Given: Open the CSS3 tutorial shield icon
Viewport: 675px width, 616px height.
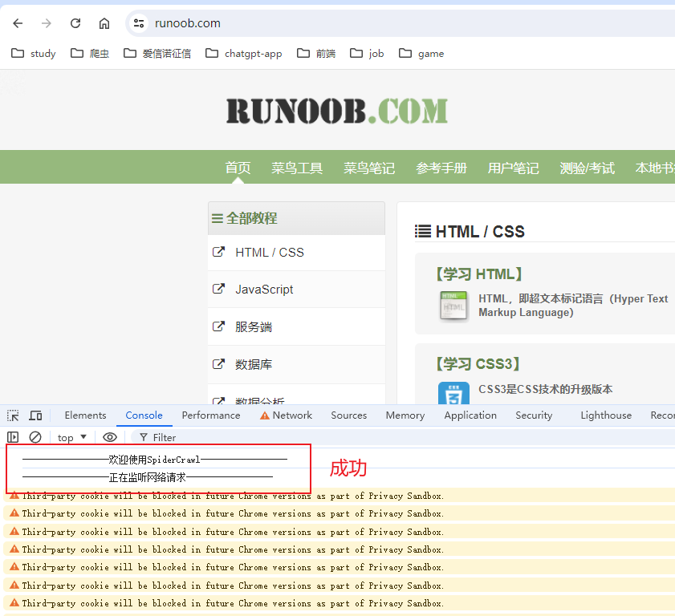Looking at the screenshot, I should tap(453, 395).
